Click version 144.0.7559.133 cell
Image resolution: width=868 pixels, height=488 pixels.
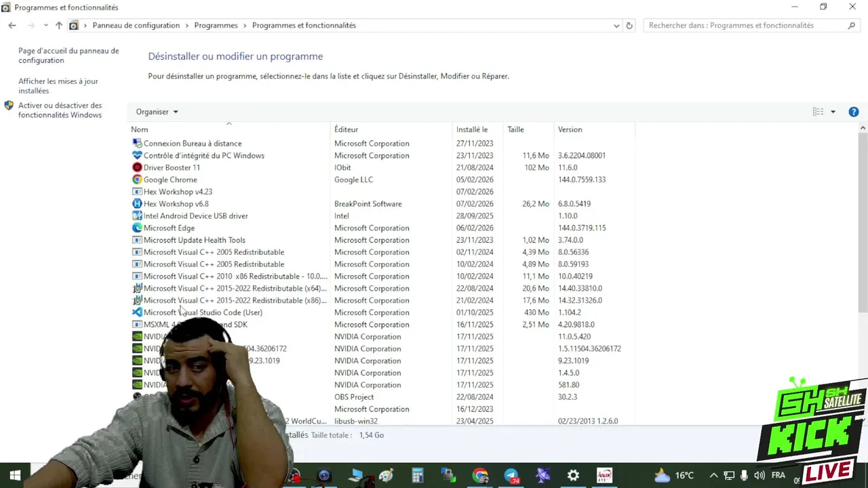582,180
